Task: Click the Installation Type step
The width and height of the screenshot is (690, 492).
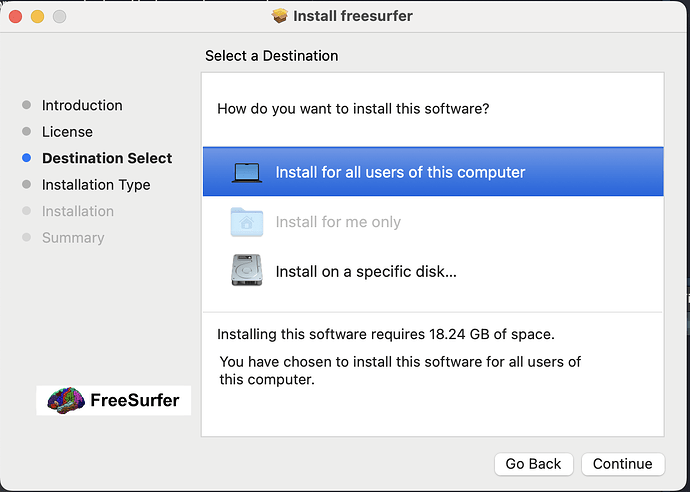Action: [x=96, y=185]
